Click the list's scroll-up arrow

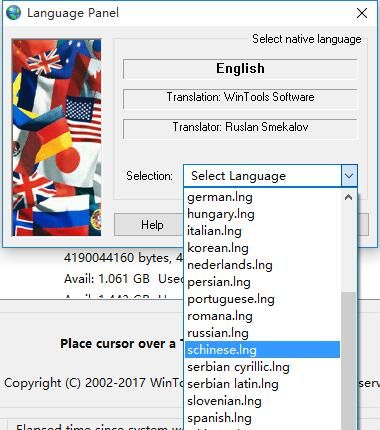[x=348, y=197]
